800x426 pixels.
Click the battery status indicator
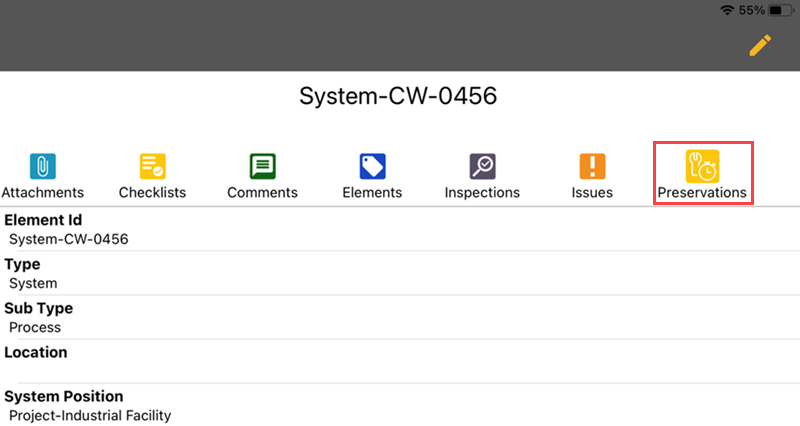[781, 10]
